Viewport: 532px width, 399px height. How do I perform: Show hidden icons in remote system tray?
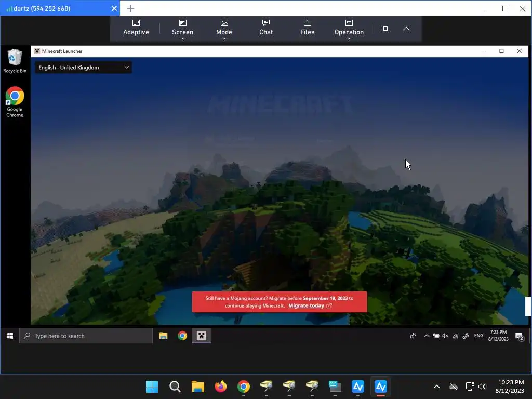click(x=427, y=336)
